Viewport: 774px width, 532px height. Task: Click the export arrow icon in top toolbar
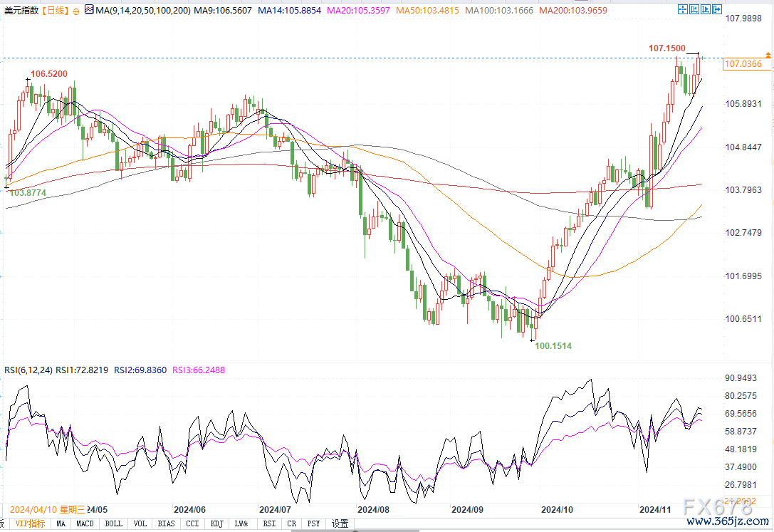click(717, 9)
